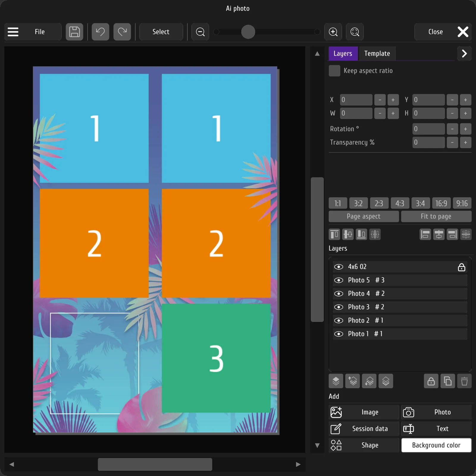Distribute layers horizontally icon
The width and height of the screenshot is (476, 476).
click(375, 234)
